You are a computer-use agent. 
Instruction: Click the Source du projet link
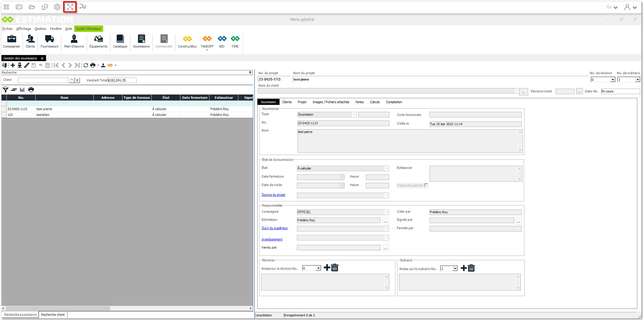273,195
